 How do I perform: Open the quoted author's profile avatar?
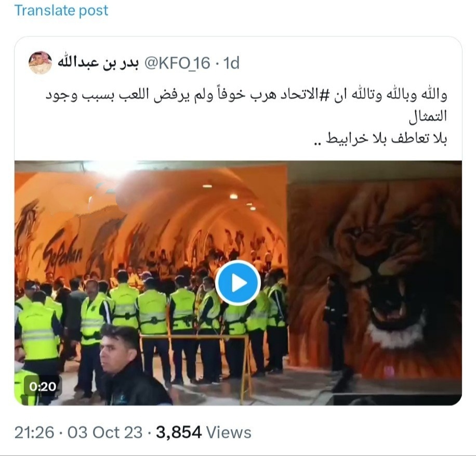pyautogui.click(x=40, y=62)
